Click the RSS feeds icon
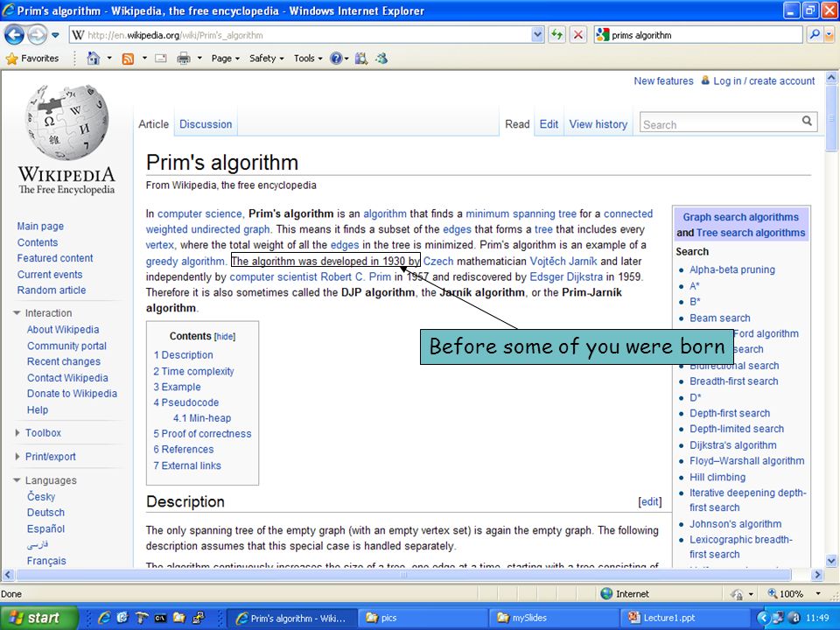Viewport: 840px width, 630px height. (128, 59)
